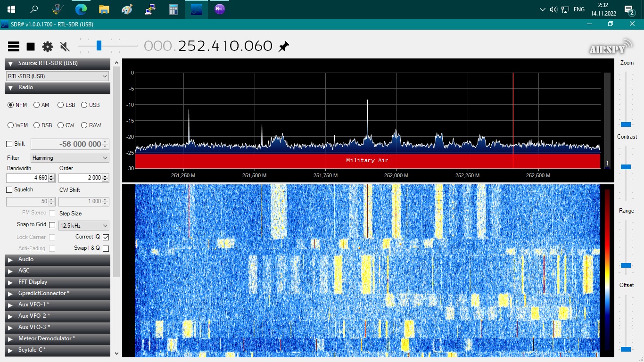Open the Step Size 12.5 kHz dropdown
The height and width of the screenshot is (362, 644).
pos(83,226)
